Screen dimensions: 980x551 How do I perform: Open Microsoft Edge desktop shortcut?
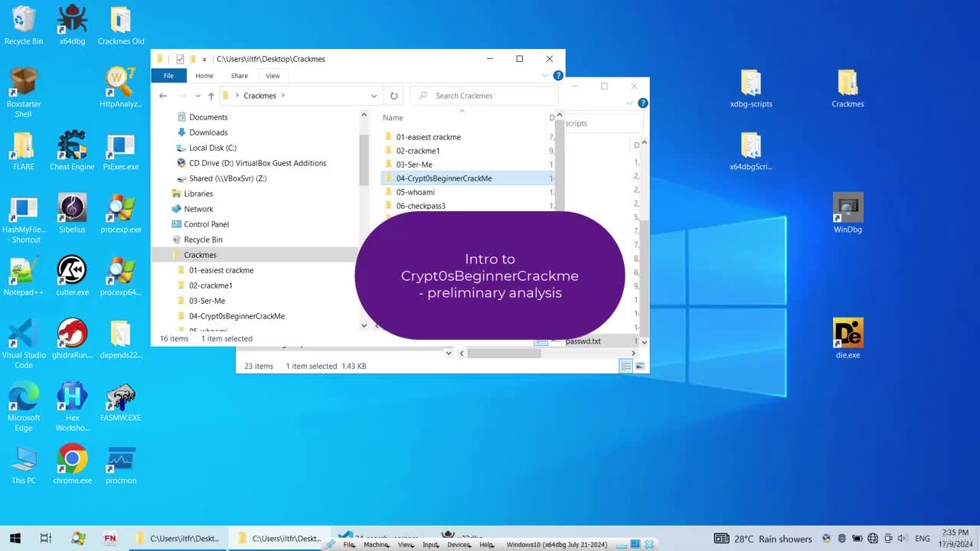click(24, 406)
